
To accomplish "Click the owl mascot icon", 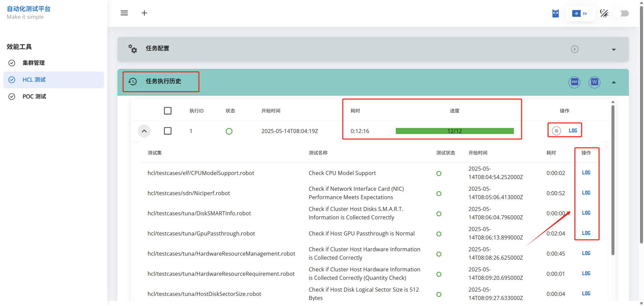I will (555, 13).
